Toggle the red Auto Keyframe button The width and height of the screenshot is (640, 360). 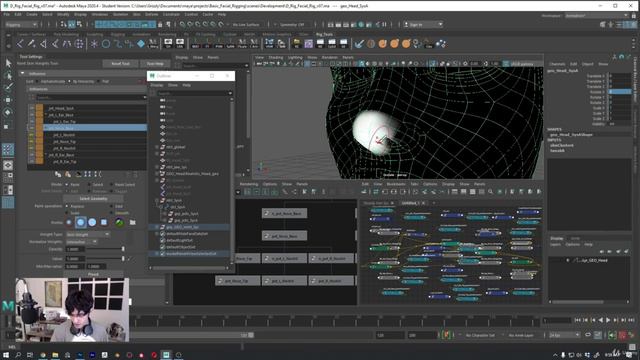pyautogui.click(x=622, y=335)
